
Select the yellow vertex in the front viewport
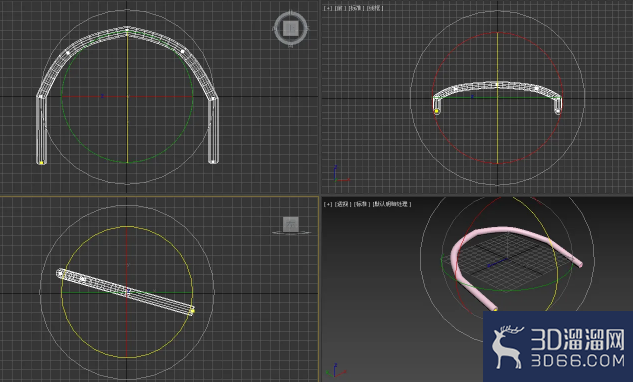click(x=436, y=111)
